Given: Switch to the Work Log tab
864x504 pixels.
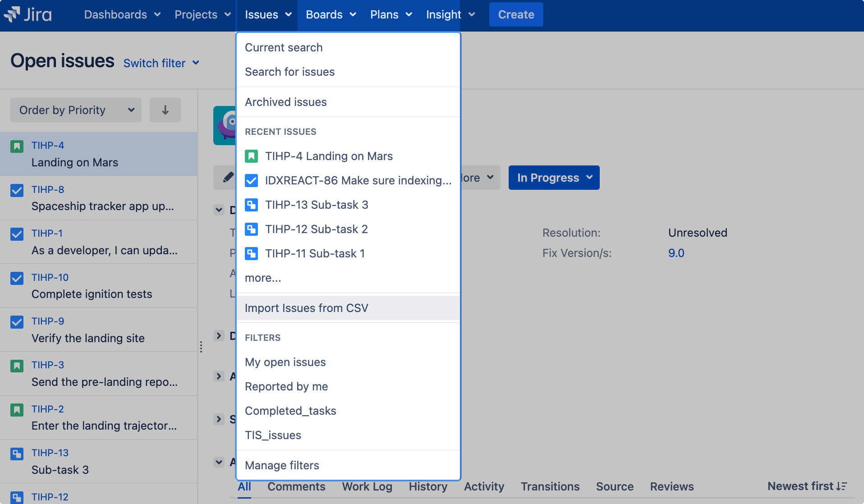Looking at the screenshot, I should pyautogui.click(x=367, y=486).
